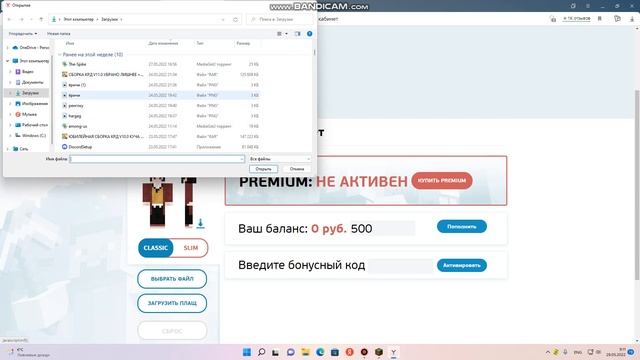Click the КУПИТЬ PREMIUM button
640x360 pixels.
coord(442,180)
